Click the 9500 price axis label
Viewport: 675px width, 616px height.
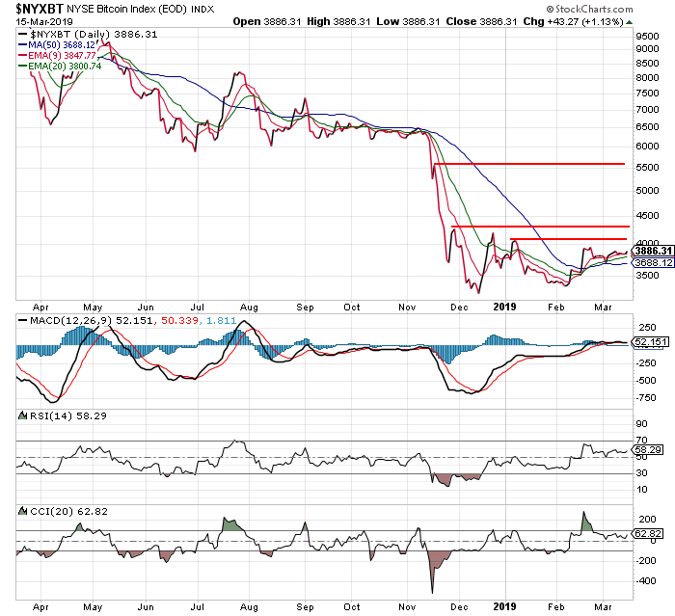tap(648, 37)
